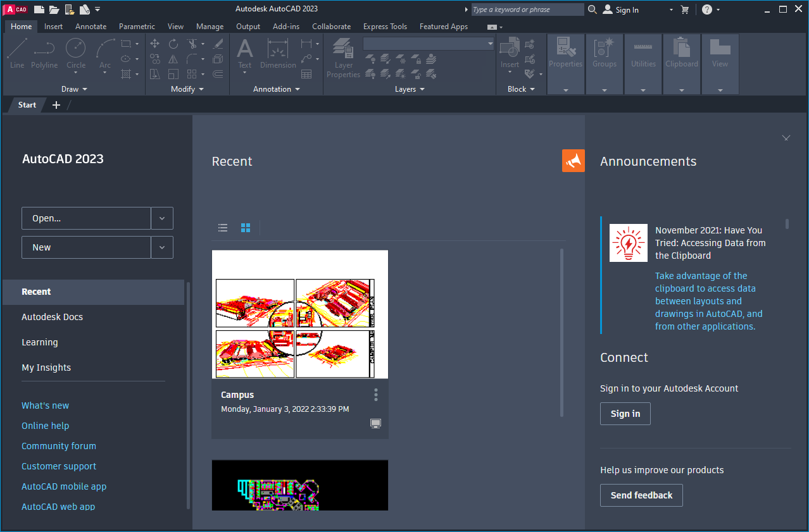The image size is (809, 532).
Task: Switch to the Insert ribbon tab
Action: pyautogui.click(x=53, y=27)
